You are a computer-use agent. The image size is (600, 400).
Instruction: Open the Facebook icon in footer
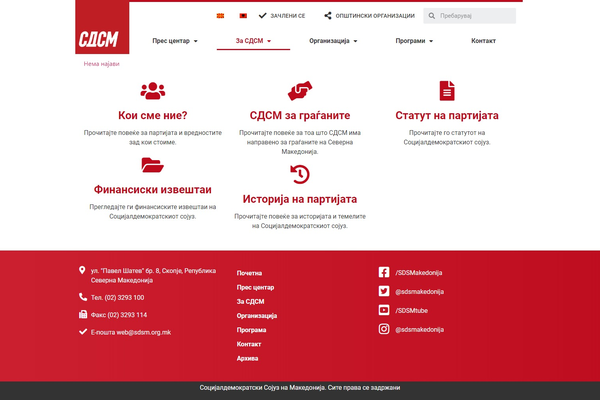pyautogui.click(x=384, y=272)
